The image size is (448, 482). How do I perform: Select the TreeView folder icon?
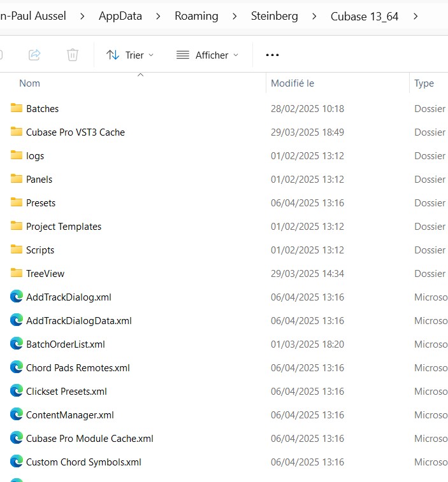tap(17, 273)
